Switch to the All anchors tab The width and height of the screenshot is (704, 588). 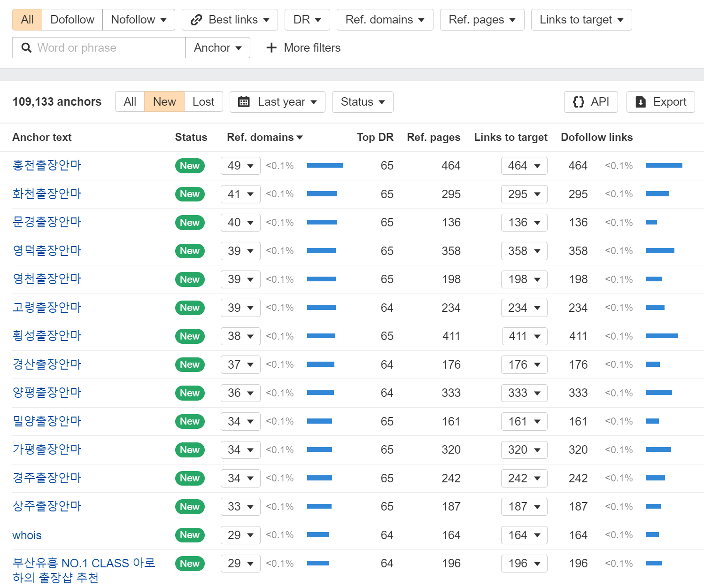tap(130, 101)
